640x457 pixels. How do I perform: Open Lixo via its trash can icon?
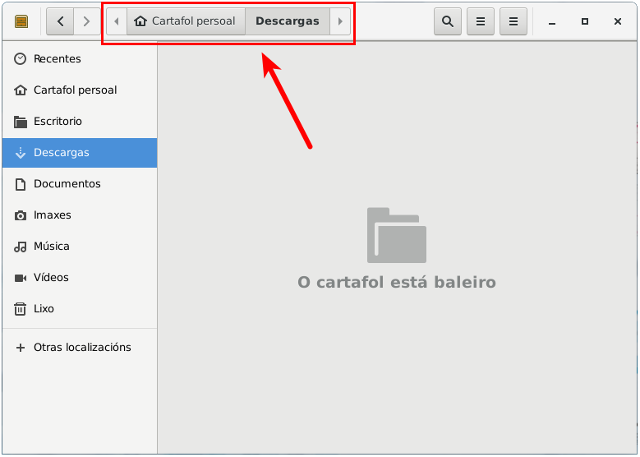click(x=20, y=309)
